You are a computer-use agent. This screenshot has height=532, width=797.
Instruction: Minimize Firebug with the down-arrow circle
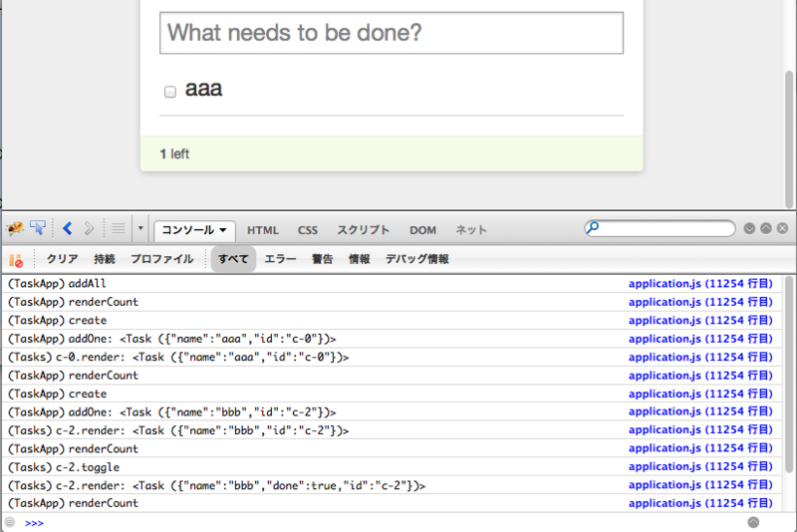(x=749, y=228)
